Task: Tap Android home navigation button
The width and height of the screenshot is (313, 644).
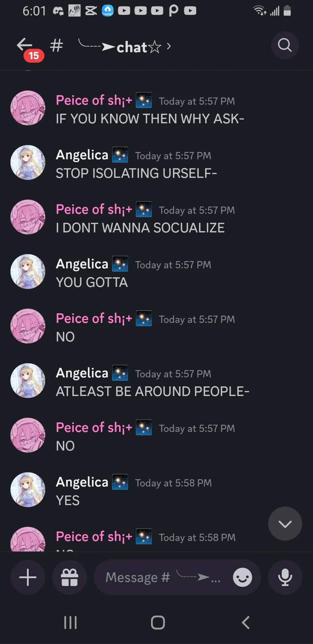Action: coord(158,622)
